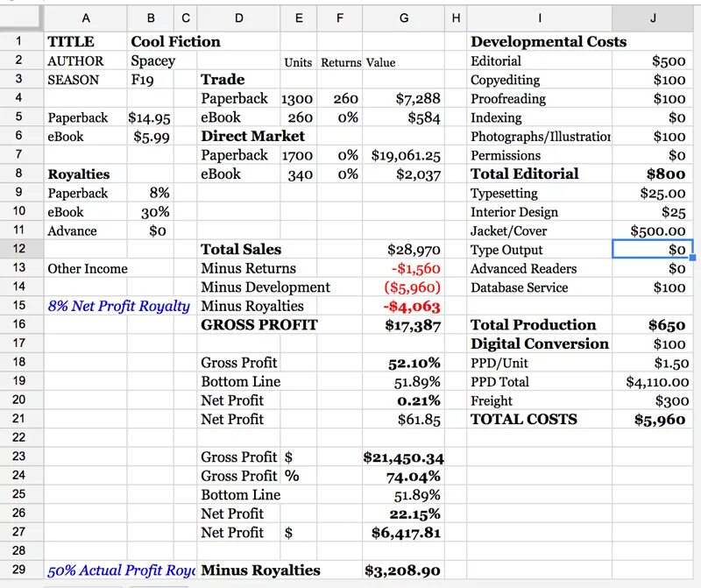
Task: Select column I header
Action: 540,18
